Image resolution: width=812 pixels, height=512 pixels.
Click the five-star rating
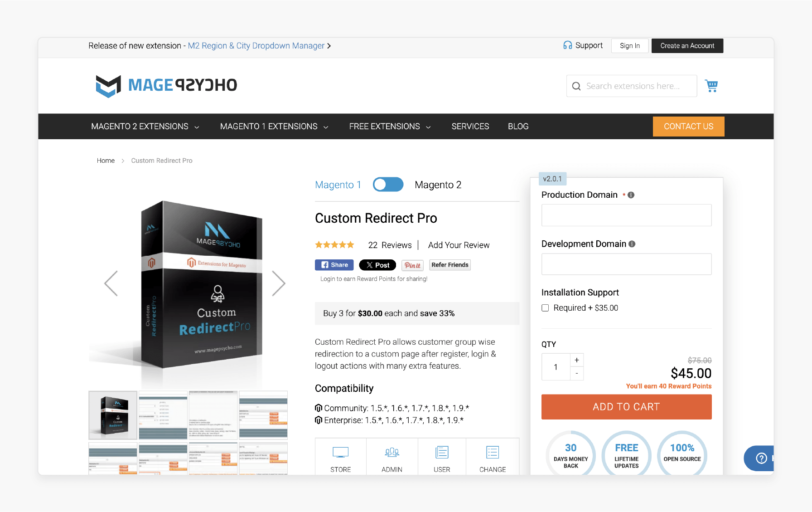[335, 245]
